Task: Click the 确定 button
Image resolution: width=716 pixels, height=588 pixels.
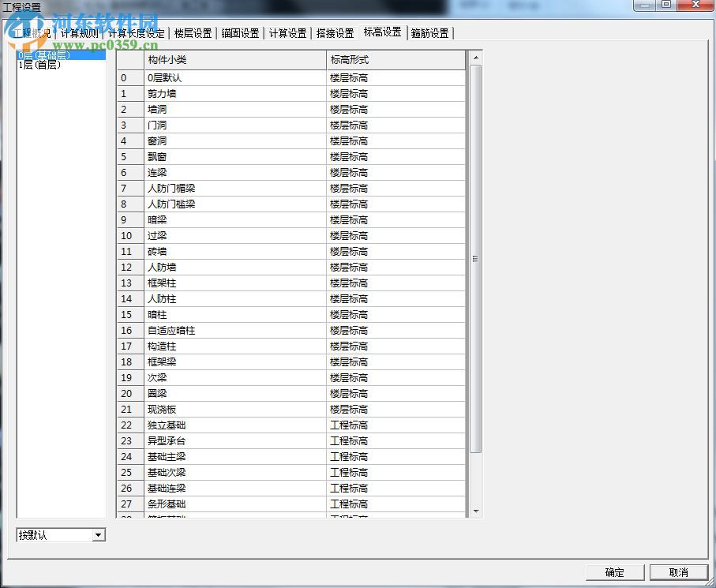Action: pos(615,572)
